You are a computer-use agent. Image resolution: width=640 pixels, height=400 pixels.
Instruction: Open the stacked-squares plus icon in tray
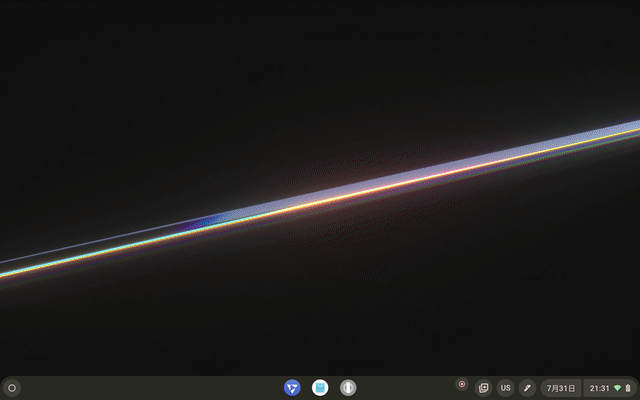point(484,387)
